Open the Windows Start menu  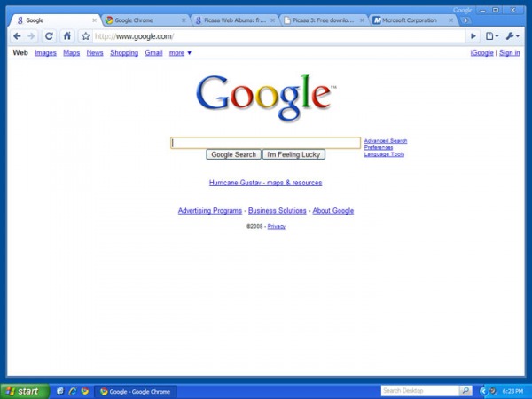pos(23,390)
